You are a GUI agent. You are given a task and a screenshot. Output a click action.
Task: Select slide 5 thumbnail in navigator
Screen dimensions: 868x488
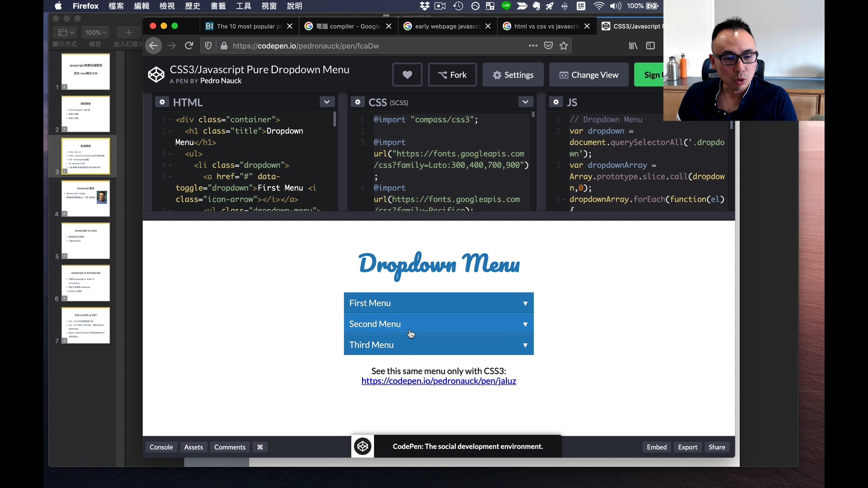[x=85, y=240]
